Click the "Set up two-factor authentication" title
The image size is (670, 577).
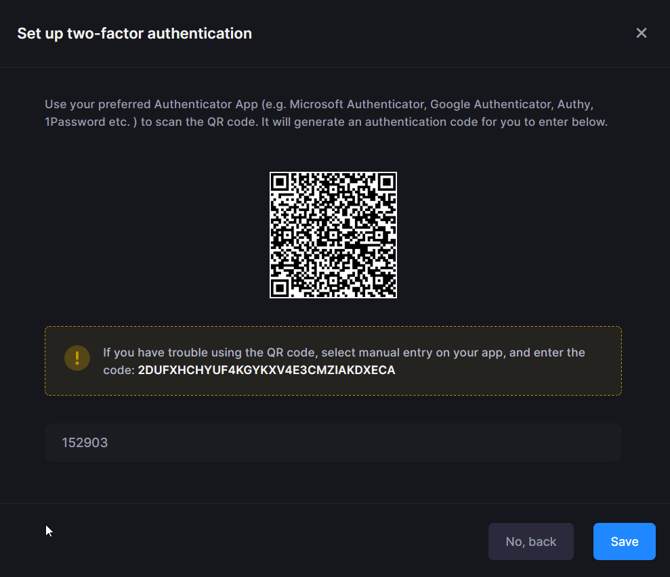134,34
